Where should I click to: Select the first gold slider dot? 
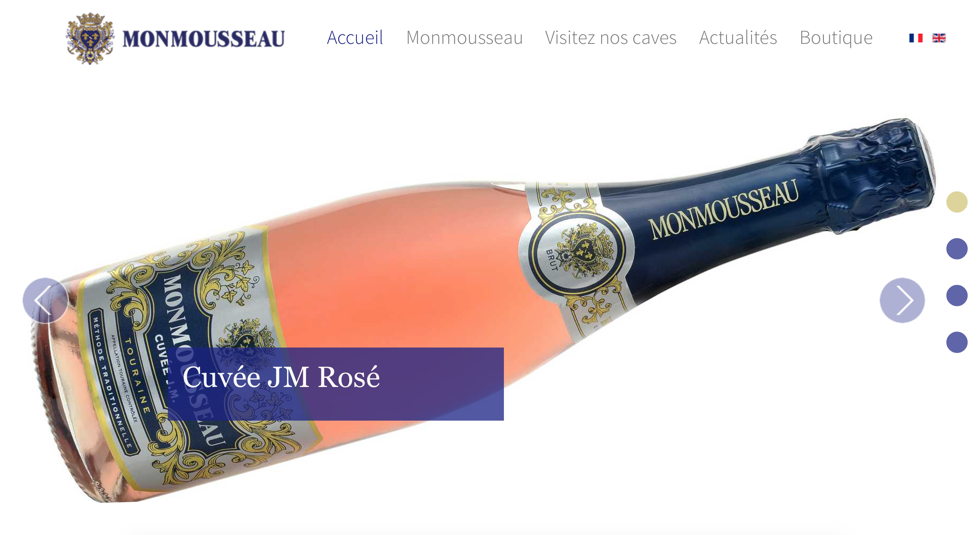tap(956, 202)
